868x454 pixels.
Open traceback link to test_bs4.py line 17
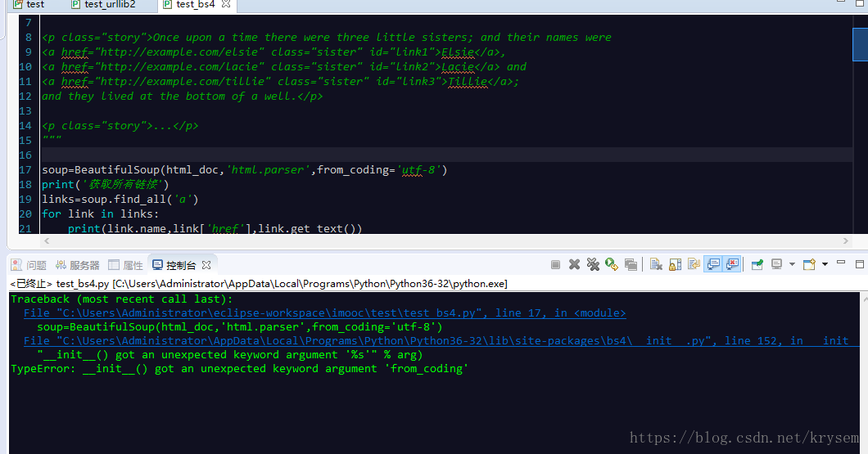tap(325, 313)
